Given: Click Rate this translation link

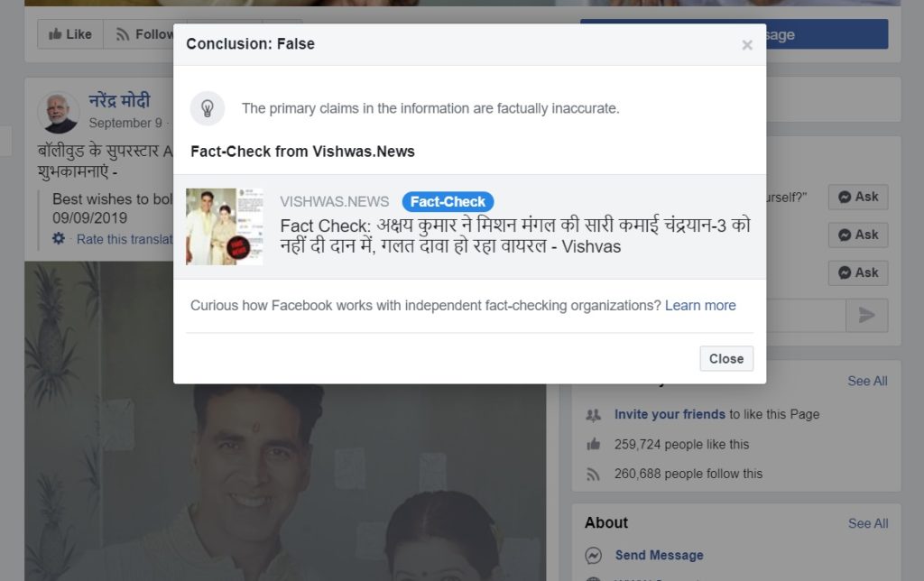Looking at the screenshot, I should pyautogui.click(x=125, y=239).
